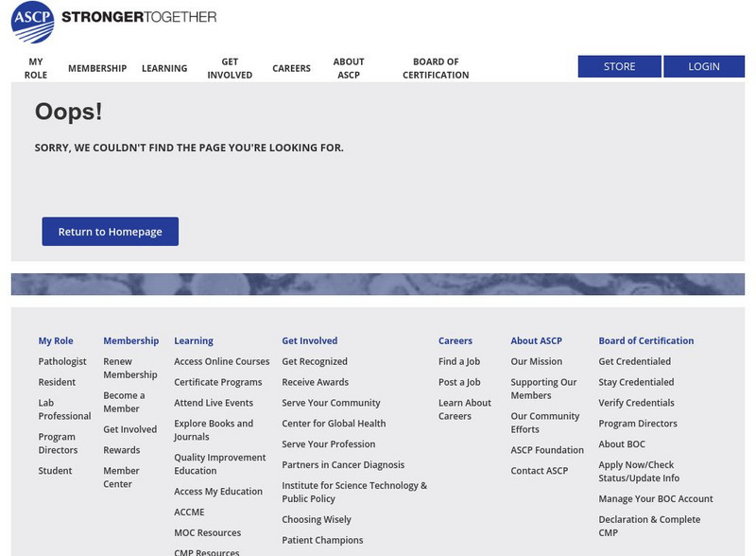
Task: Open the Serve Your Profession link
Action: tap(328, 444)
